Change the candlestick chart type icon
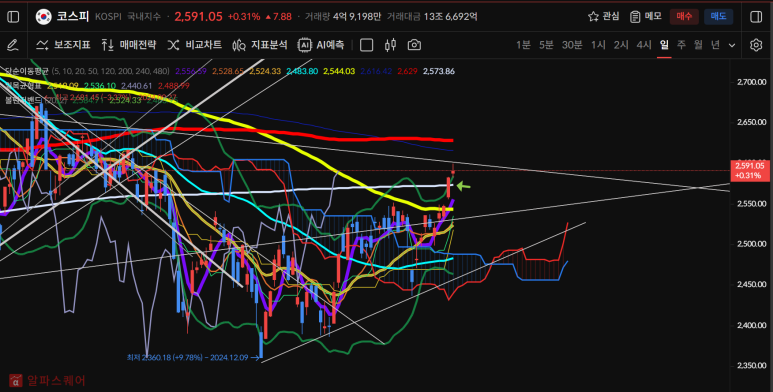This screenshot has width=773, height=392. click(390, 45)
